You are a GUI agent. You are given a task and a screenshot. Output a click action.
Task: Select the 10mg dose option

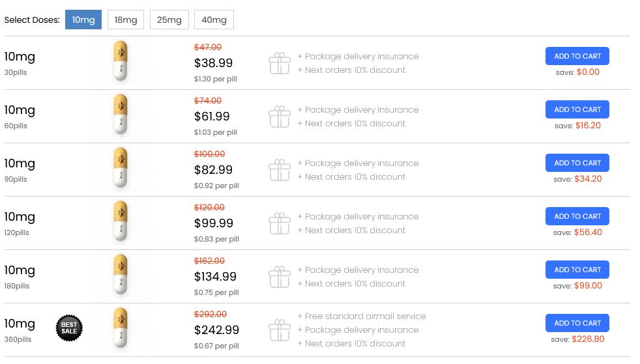[x=83, y=20]
